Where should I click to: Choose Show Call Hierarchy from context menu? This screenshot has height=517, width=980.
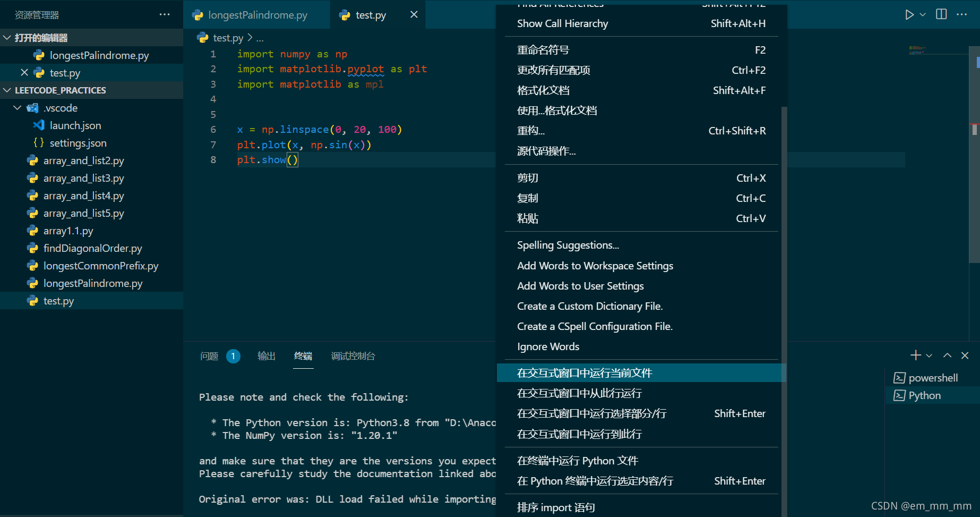pyautogui.click(x=641, y=23)
